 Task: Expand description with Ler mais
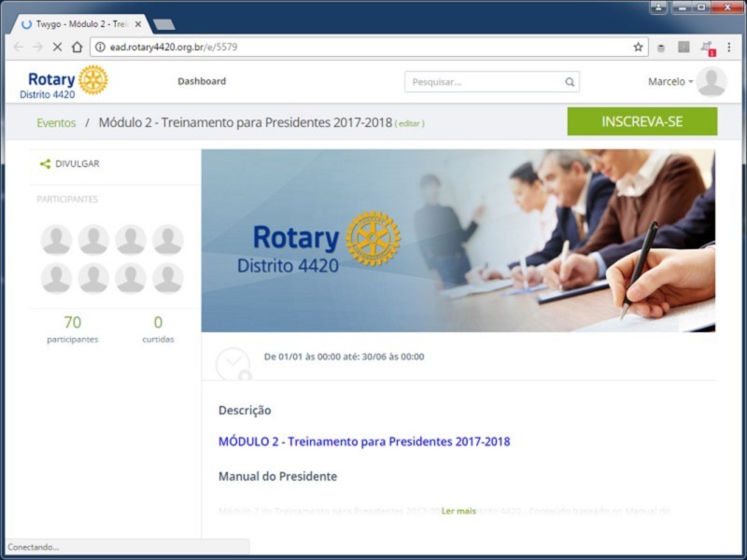[x=458, y=511]
